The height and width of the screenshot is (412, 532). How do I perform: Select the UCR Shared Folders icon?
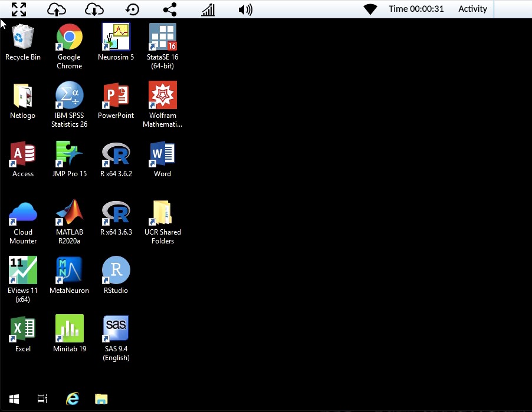point(163,212)
